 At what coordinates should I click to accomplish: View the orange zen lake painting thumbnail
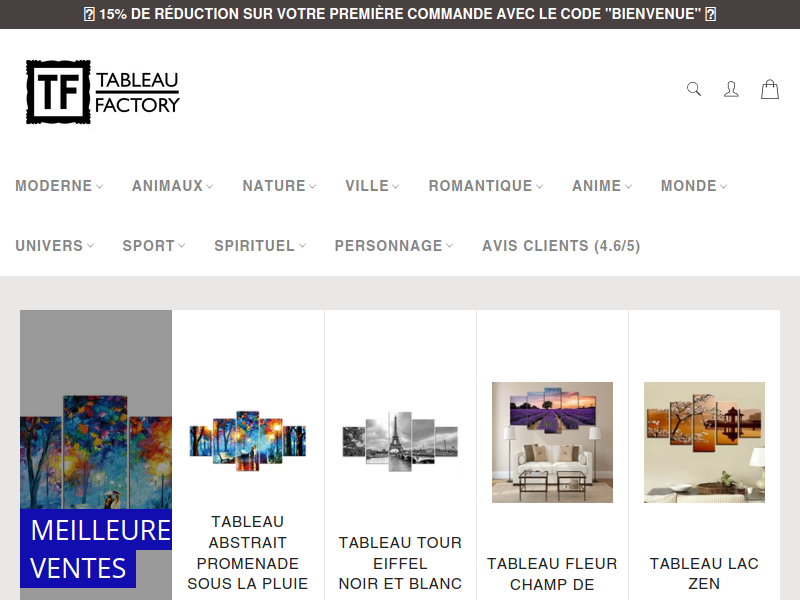point(704,442)
